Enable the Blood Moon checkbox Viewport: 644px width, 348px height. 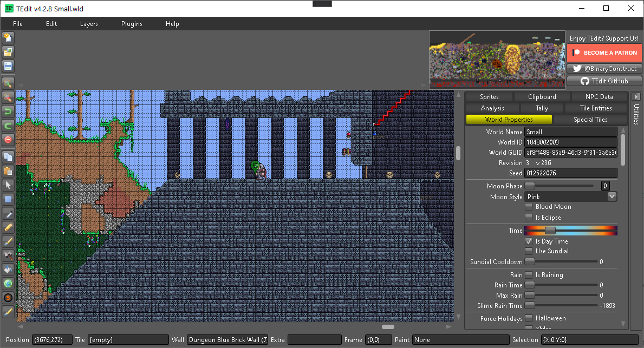pos(528,207)
